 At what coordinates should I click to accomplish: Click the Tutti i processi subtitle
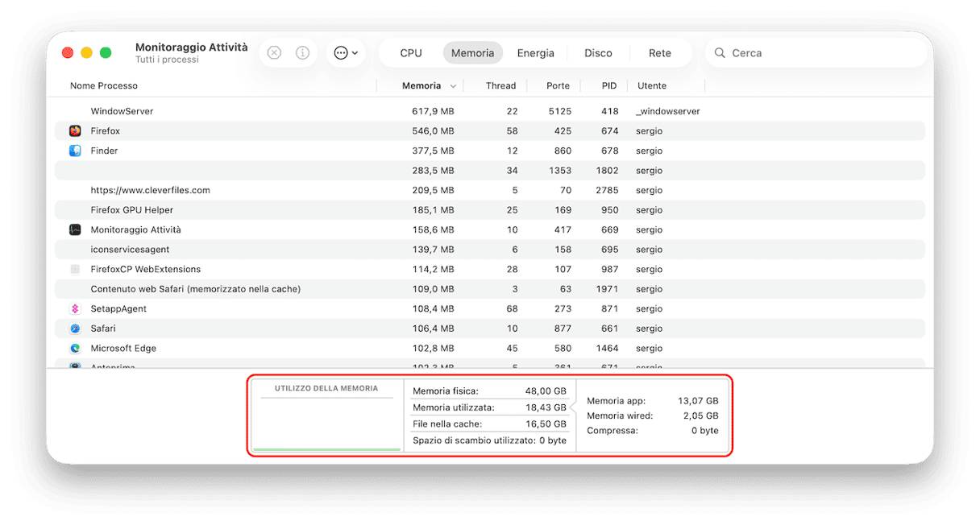(168, 60)
